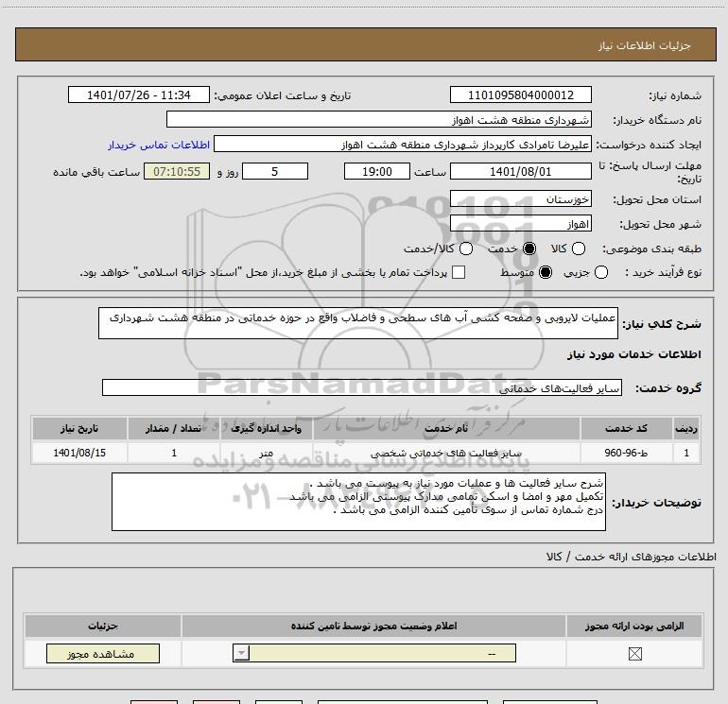Click the request creator field علیرضا تامرادی
Viewport: 728px width, 704px height.
point(403,145)
